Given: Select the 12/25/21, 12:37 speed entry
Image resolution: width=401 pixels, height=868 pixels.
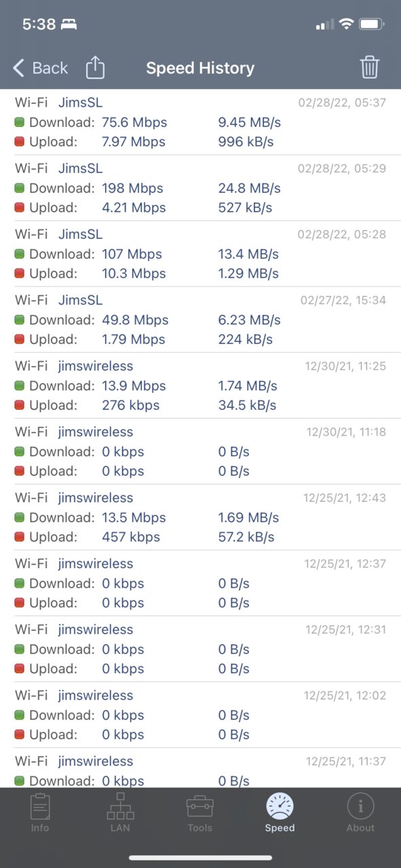Looking at the screenshot, I should click(x=200, y=584).
